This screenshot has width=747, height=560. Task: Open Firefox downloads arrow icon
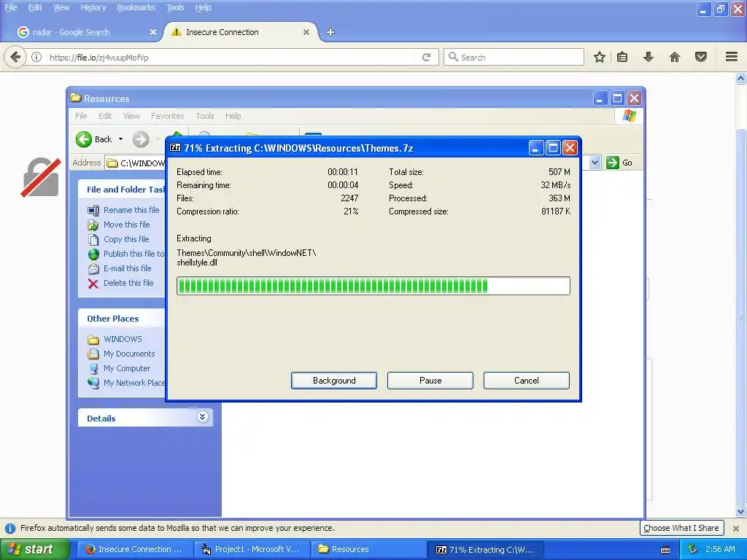(649, 57)
